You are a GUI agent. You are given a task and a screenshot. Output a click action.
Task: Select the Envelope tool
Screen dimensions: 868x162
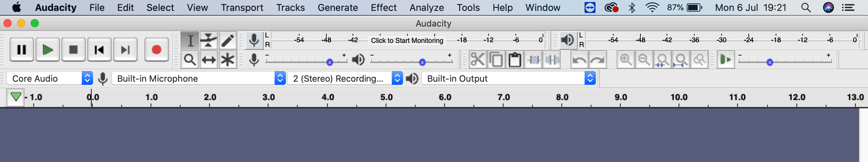coord(208,41)
